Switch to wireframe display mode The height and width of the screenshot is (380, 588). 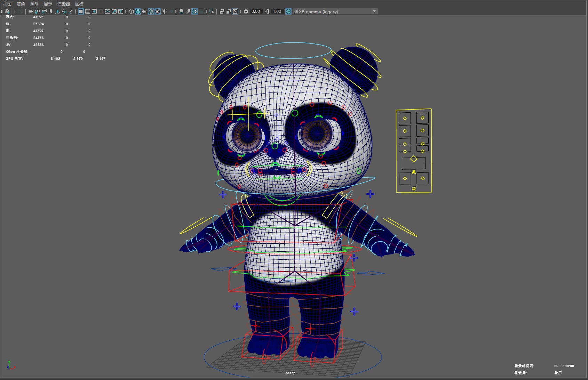point(131,11)
